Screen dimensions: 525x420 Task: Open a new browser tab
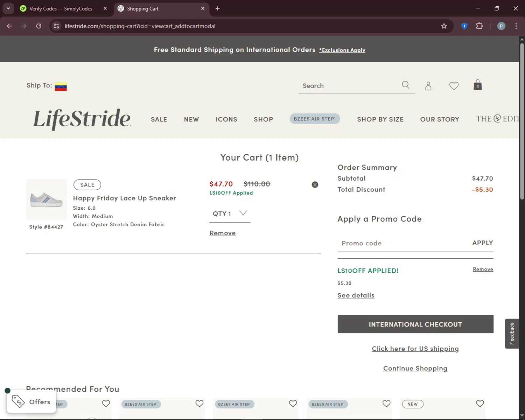click(217, 8)
